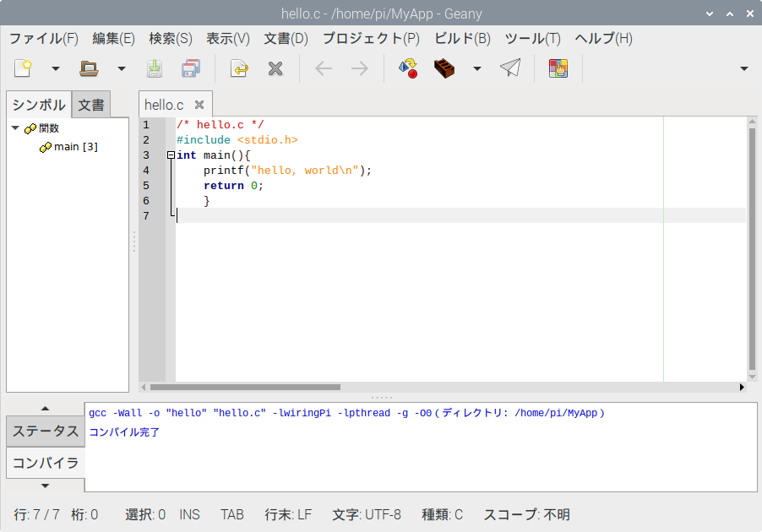The width and height of the screenshot is (762, 532).
Task: Run the program with paper plane icon
Action: [510, 68]
